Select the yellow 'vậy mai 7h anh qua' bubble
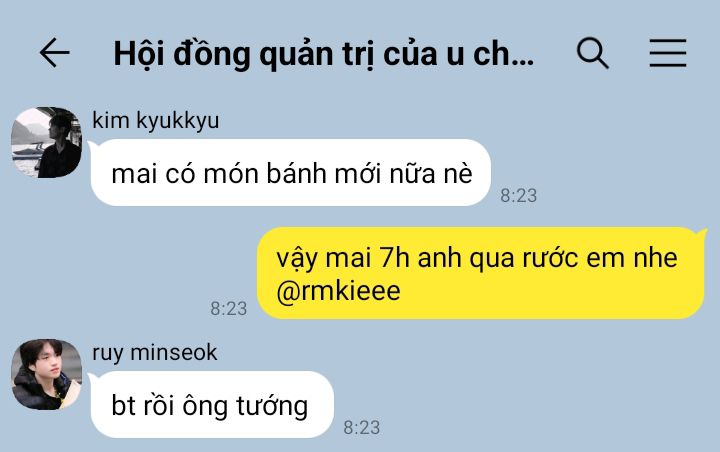The image size is (720, 452). pyautogui.click(x=480, y=273)
